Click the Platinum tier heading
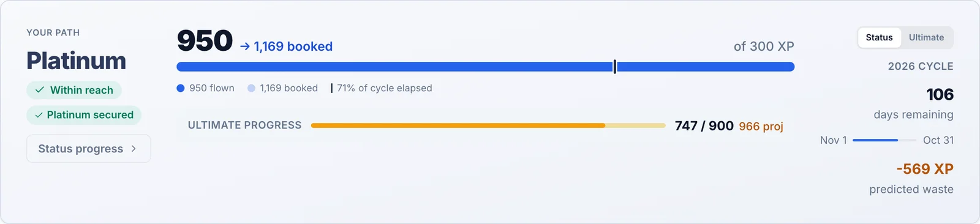This screenshot has height=224, width=980. (x=76, y=61)
